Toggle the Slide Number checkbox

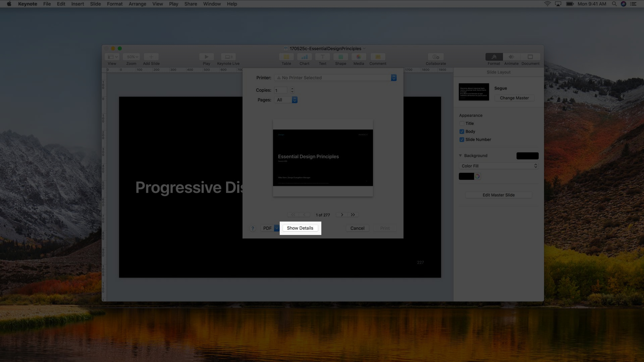click(x=462, y=139)
